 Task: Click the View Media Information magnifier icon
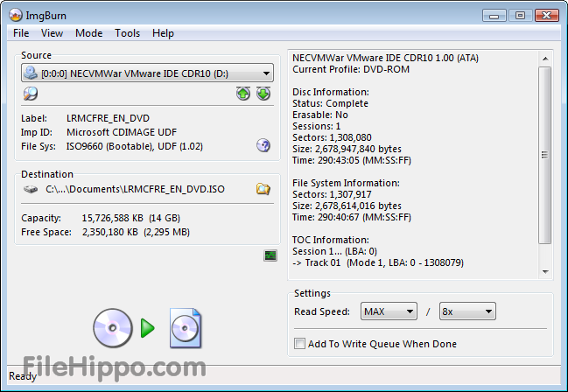(31, 94)
